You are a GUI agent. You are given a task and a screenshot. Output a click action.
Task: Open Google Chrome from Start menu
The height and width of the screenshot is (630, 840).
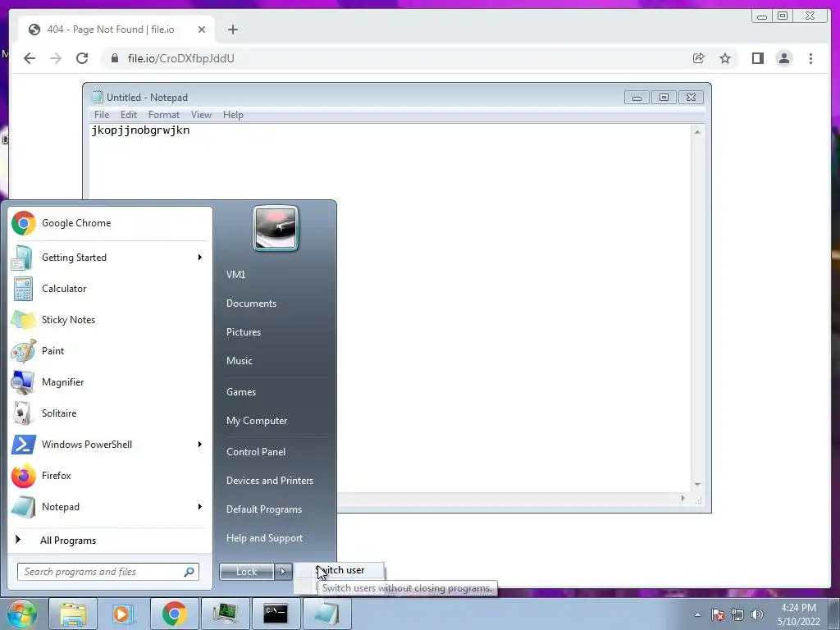109,223
